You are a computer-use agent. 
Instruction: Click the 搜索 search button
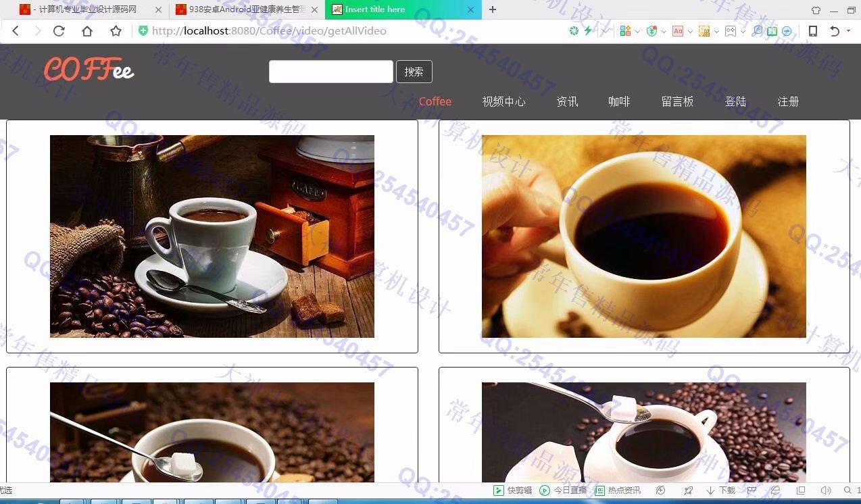pyautogui.click(x=414, y=72)
